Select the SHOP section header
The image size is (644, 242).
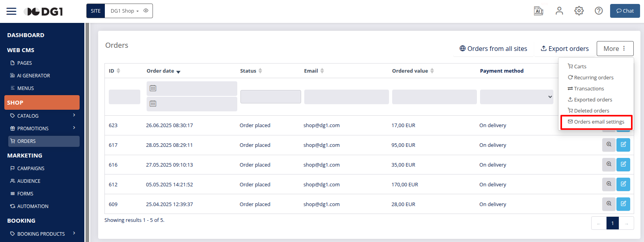click(42, 102)
